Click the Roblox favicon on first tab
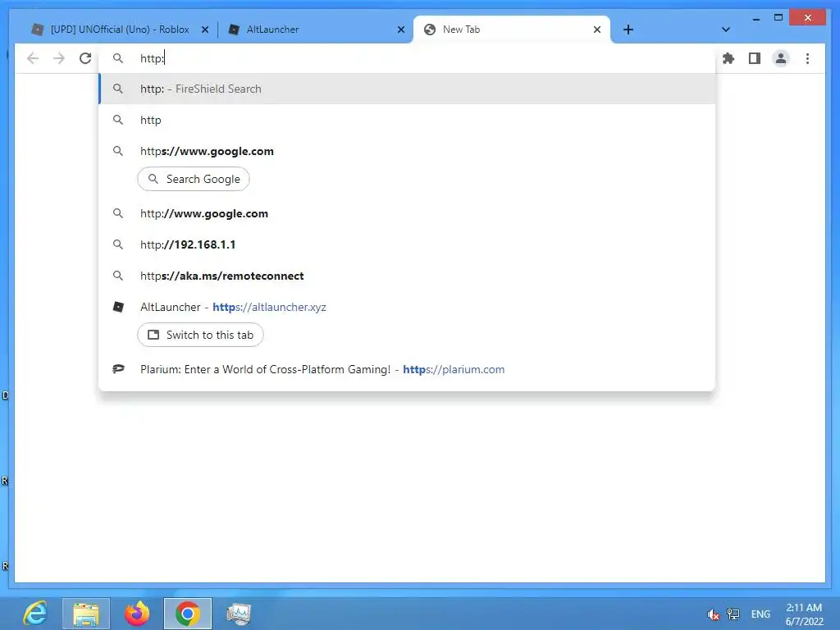Screen dimensions: 840x630 [x=37, y=30]
